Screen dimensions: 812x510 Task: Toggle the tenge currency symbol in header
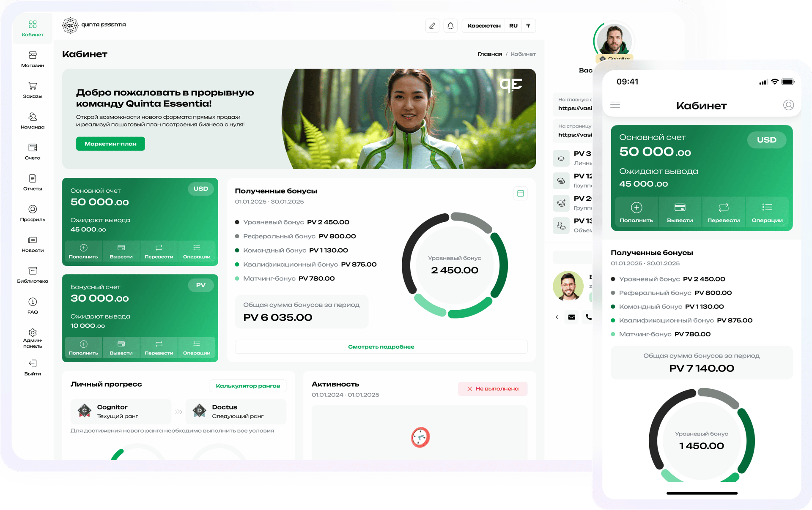pos(528,26)
